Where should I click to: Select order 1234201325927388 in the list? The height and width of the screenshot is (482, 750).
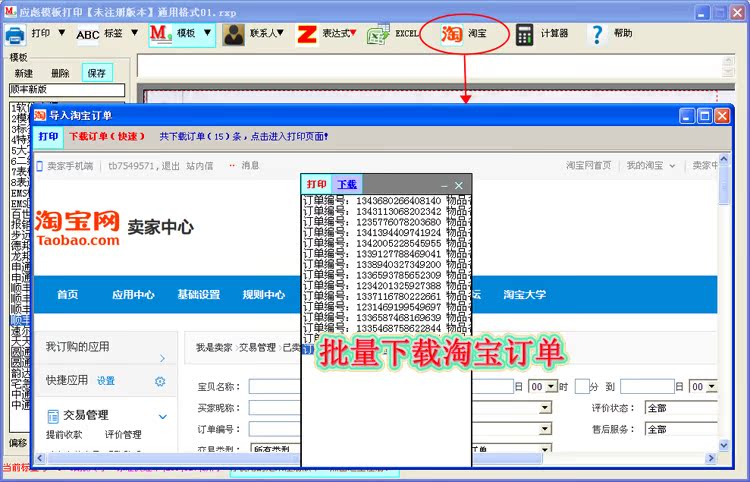[386, 285]
